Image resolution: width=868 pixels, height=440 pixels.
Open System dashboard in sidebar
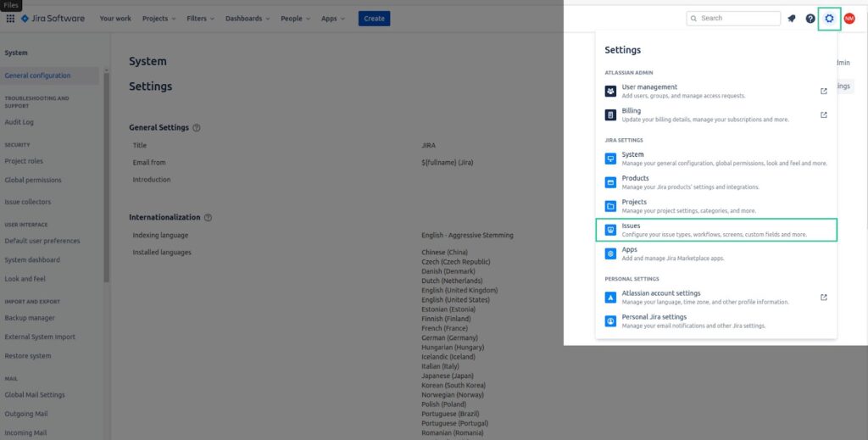(32, 259)
